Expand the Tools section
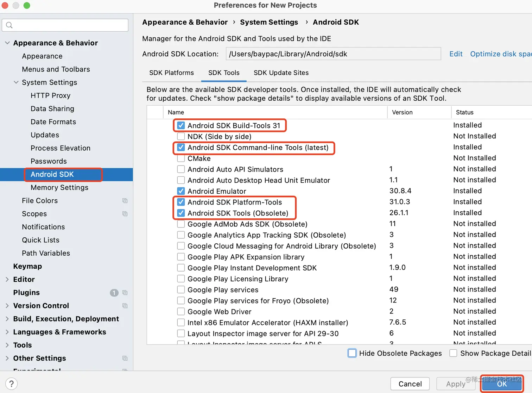The image size is (532, 393). [x=7, y=345]
